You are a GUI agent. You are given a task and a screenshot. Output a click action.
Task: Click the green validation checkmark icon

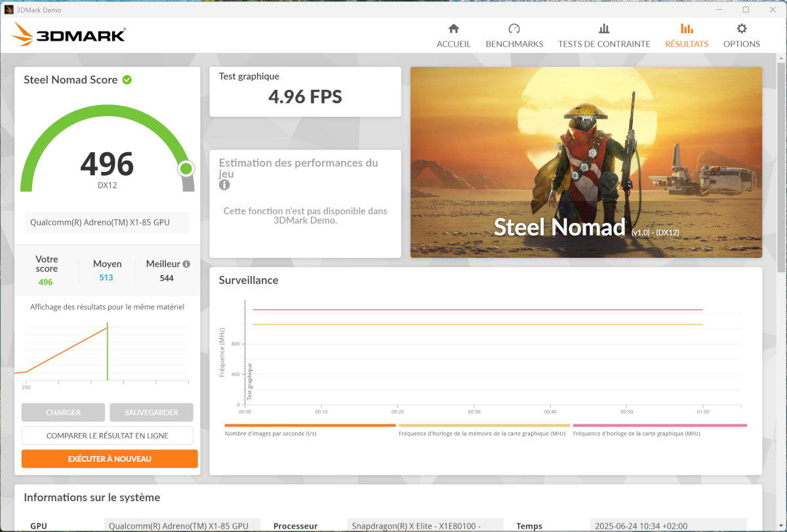pos(127,79)
